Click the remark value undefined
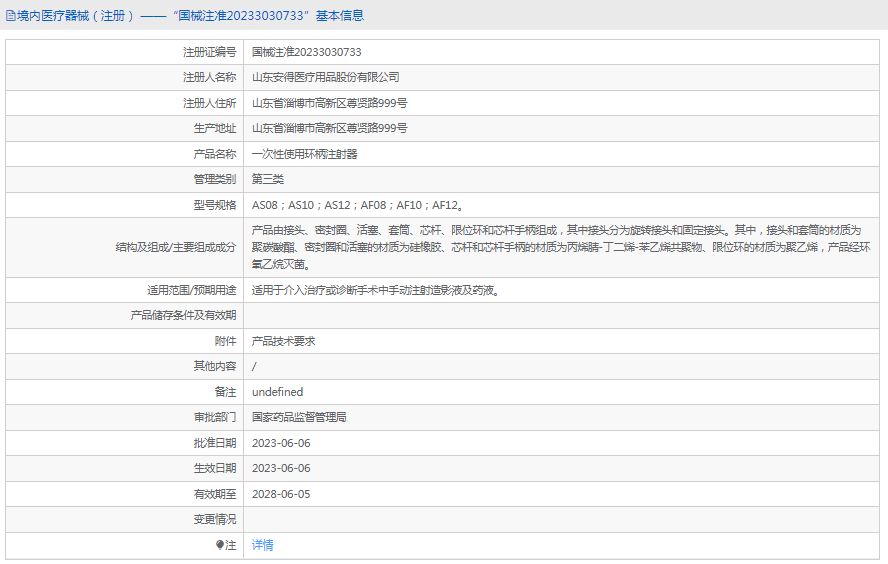The width and height of the screenshot is (888, 564). pos(278,392)
